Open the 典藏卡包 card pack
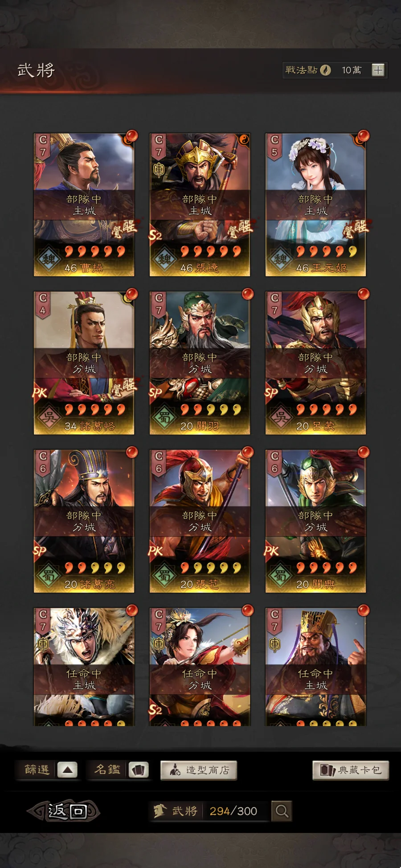The height and width of the screenshot is (868, 401). (351, 770)
